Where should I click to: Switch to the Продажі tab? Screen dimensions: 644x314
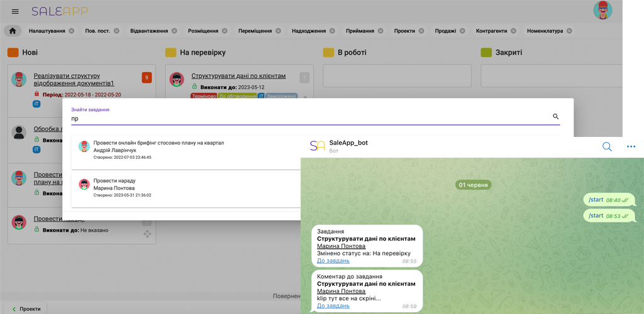tap(446, 31)
